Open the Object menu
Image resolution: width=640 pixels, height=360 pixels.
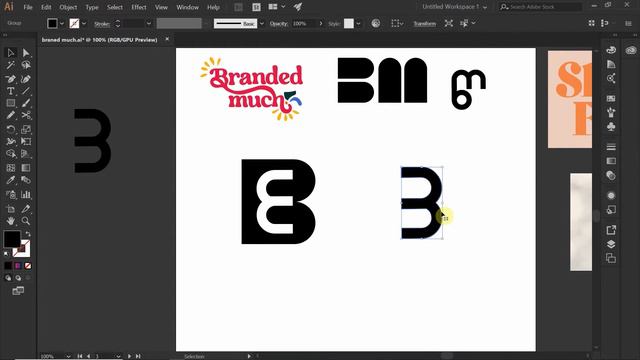(x=68, y=7)
